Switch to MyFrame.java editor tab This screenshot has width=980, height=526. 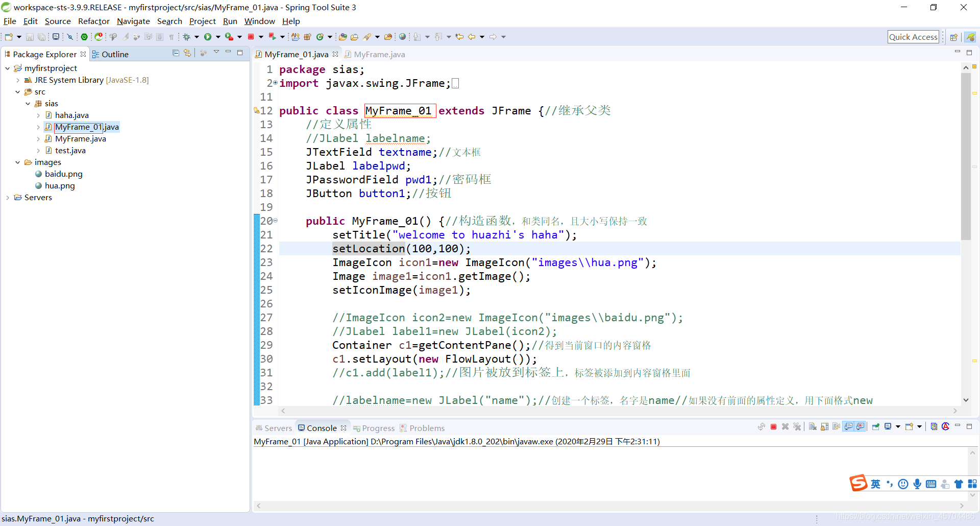pos(375,55)
